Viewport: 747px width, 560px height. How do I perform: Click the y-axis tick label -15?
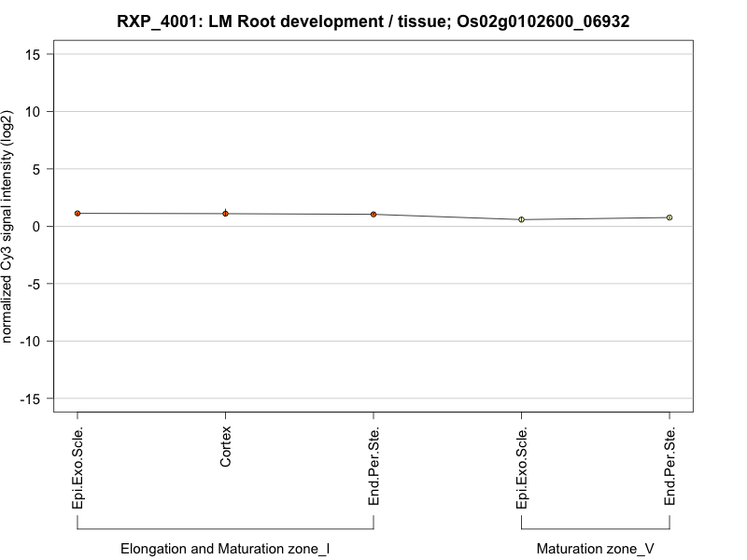tap(30, 399)
